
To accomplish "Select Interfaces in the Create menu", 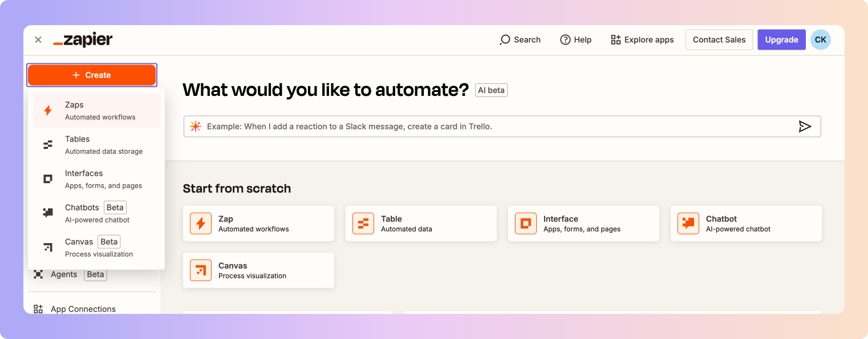I will (97, 179).
